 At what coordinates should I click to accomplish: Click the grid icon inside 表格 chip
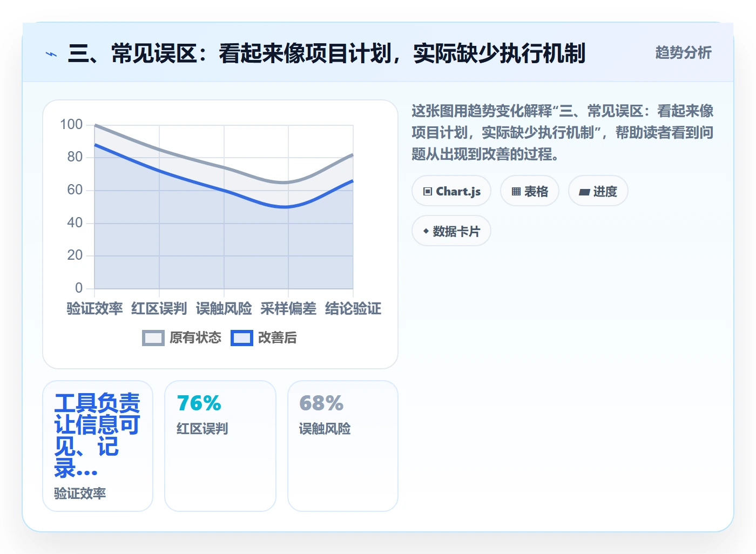point(516,192)
